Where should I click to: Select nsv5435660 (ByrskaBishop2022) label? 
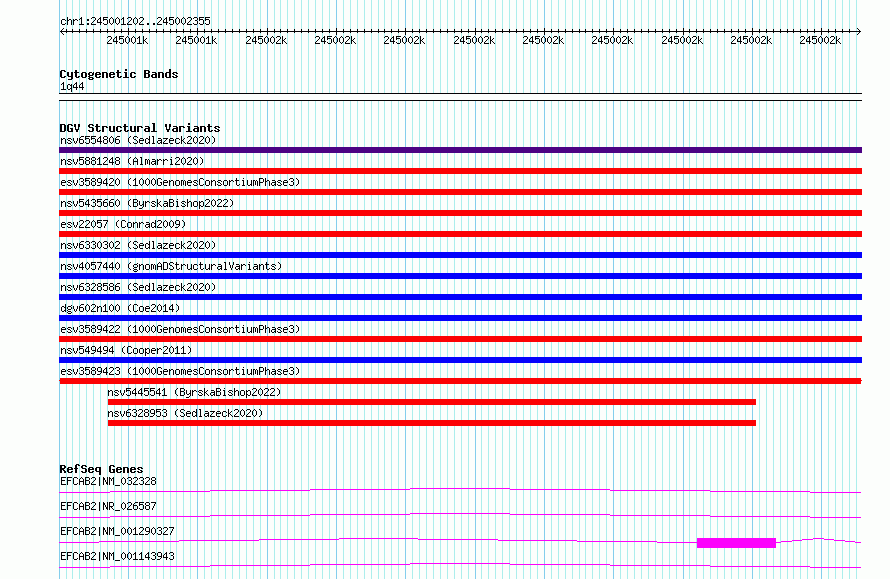[147, 203]
